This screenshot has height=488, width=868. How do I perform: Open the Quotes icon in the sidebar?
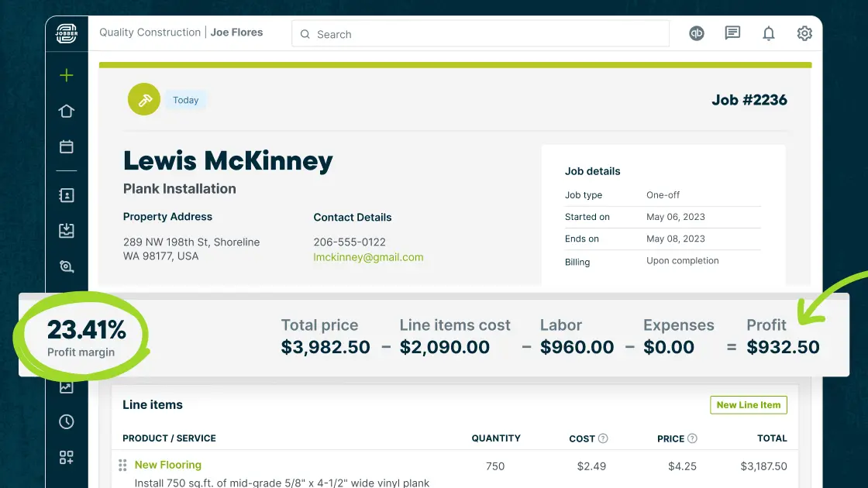click(66, 266)
